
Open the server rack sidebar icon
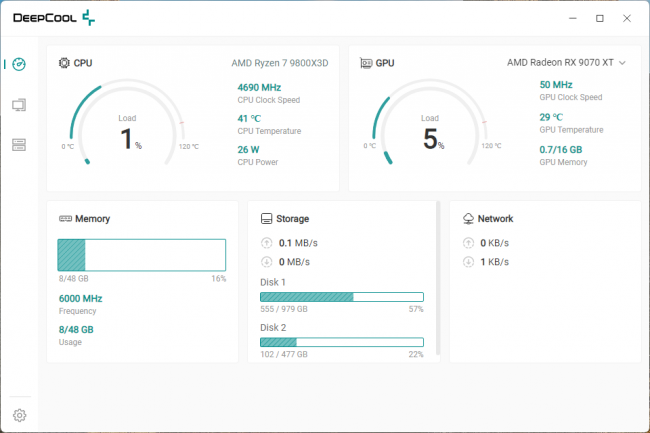(x=19, y=145)
